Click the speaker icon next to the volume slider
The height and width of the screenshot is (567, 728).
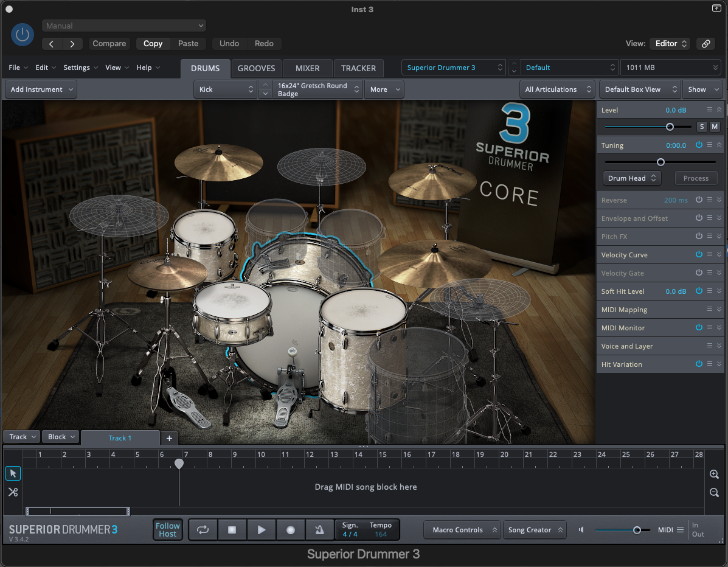click(580, 529)
